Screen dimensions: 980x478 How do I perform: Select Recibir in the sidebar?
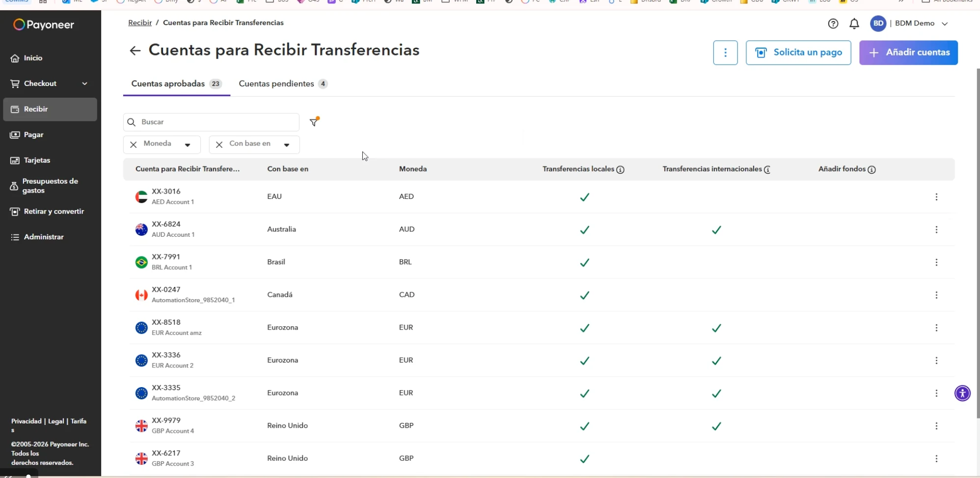click(x=50, y=109)
